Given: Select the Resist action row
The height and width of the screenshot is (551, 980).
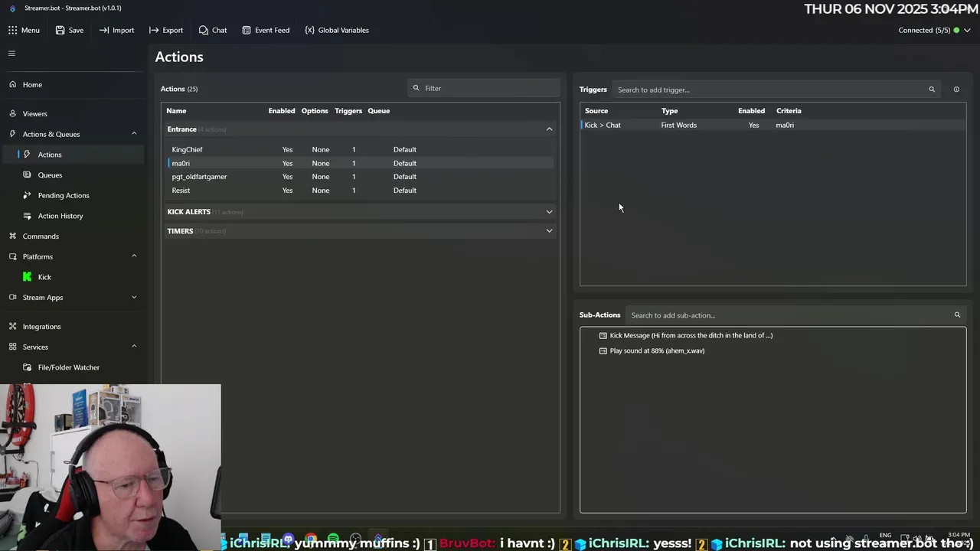Looking at the screenshot, I should click(360, 191).
